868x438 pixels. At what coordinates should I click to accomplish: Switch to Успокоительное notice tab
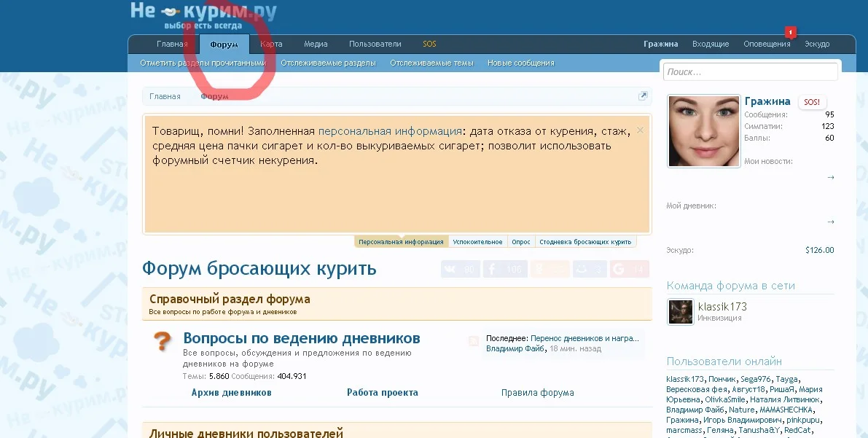click(477, 241)
